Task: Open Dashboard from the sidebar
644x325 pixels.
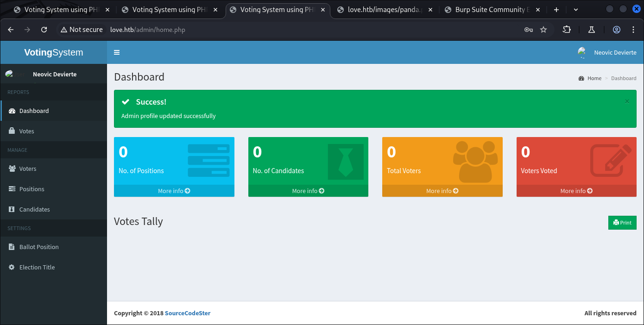Action: tap(34, 111)
